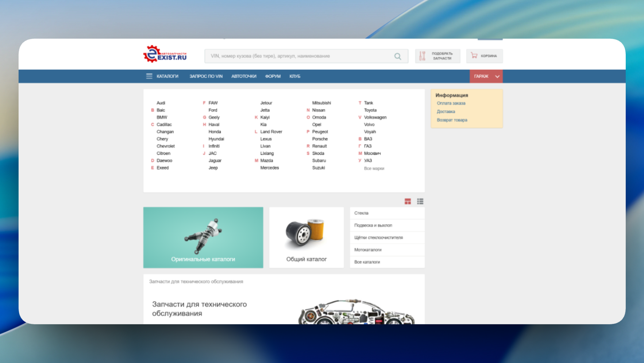Open the Возврат товара link
The height and width of the screenshot is (363, 644).
coord(452,120)
